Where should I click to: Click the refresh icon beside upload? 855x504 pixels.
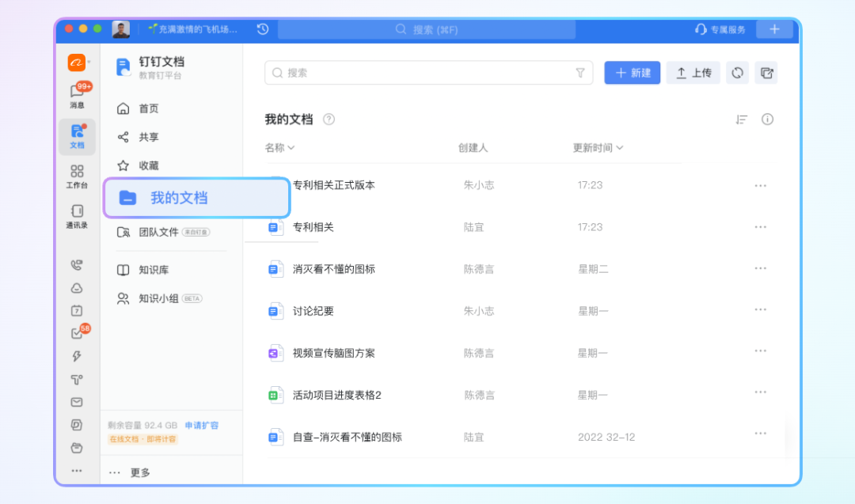[737, 73]
